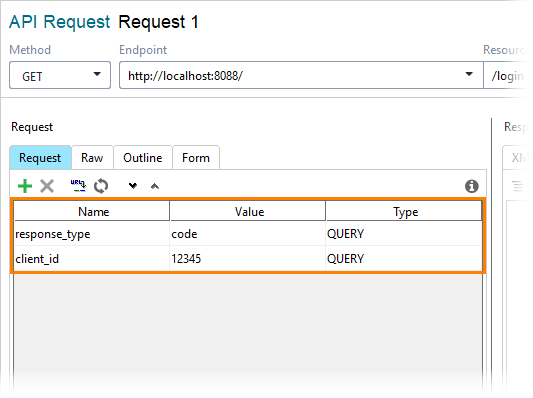Click the extract parameters from URL icon
This screenshot has height=398, width=533.
78,186
